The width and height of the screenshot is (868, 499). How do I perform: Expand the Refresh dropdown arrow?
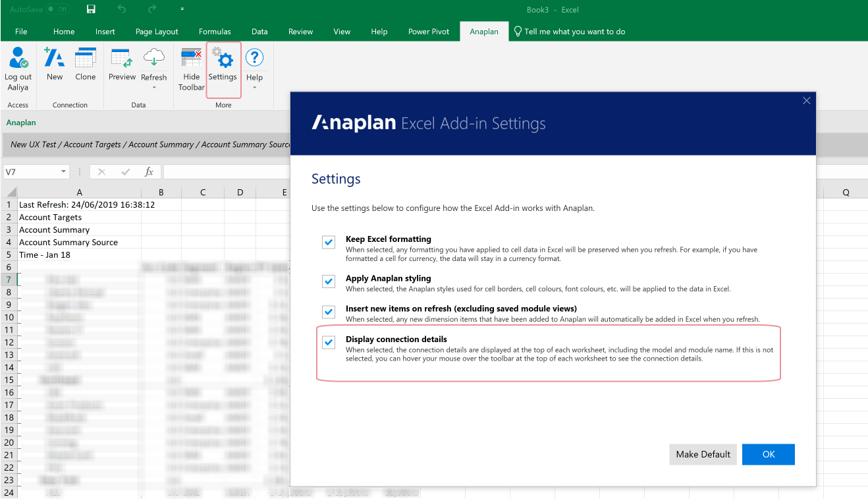[x=154, y=87]
